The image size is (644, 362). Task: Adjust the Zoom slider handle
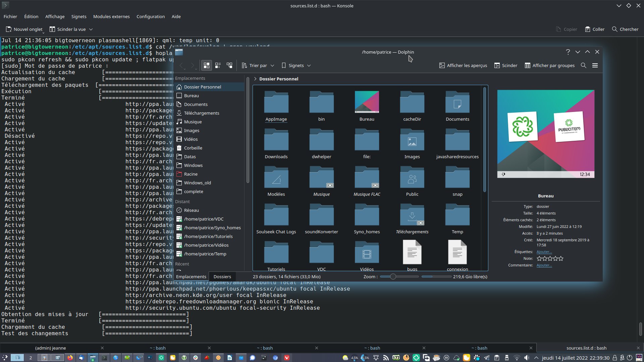pos(393,277)
